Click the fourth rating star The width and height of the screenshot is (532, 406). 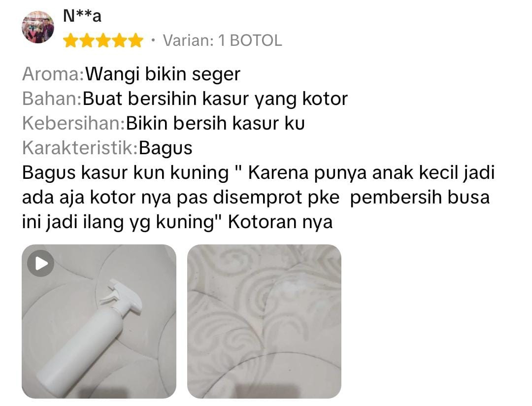(x=119, y=40)
